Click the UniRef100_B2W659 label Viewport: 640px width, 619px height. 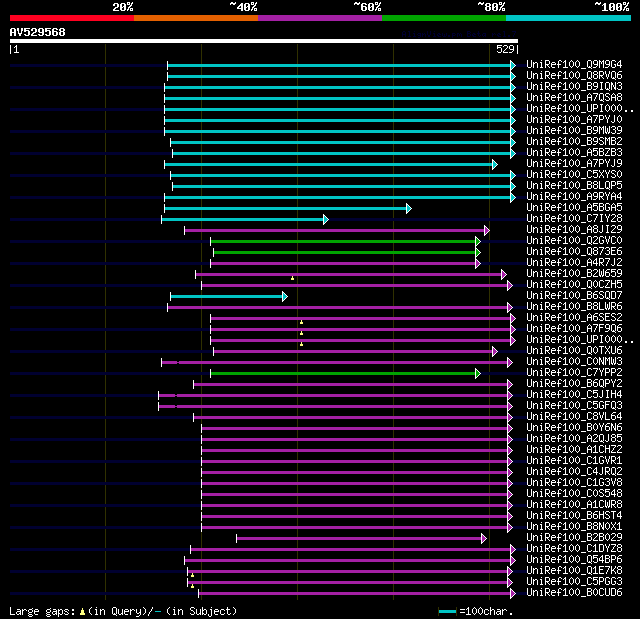tap(574, 274)
